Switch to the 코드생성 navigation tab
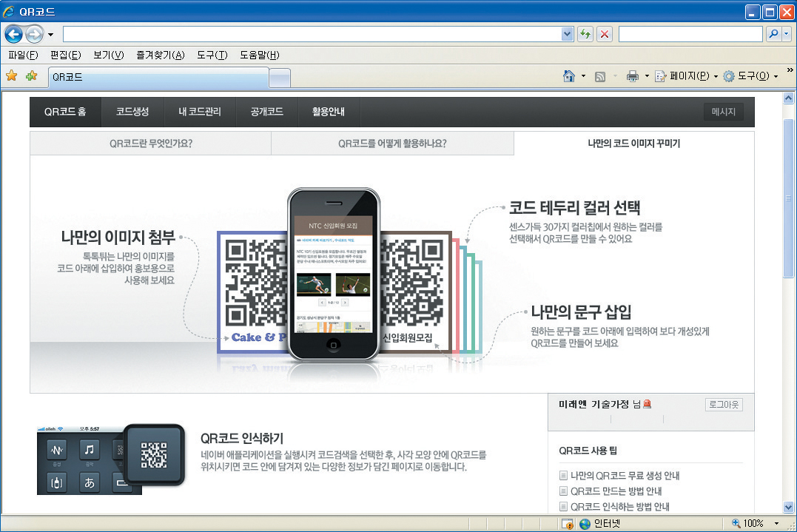 [132, 112]
